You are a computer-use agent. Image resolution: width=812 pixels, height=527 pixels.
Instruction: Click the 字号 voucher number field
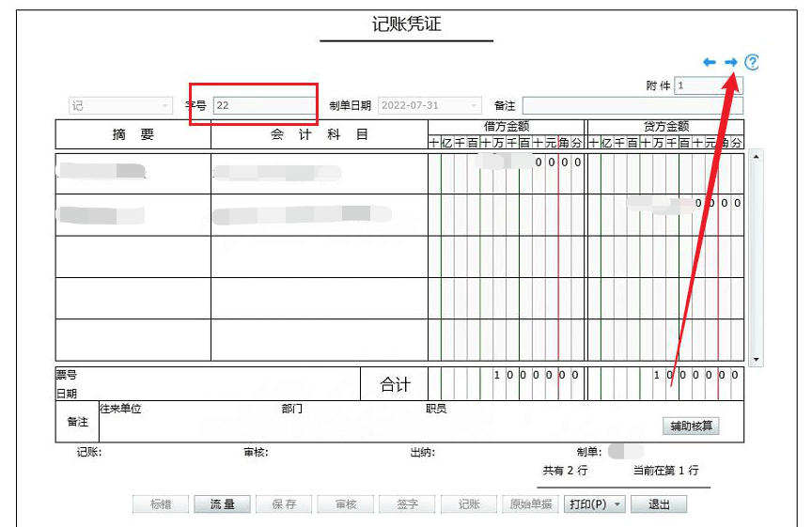point(265,105)
